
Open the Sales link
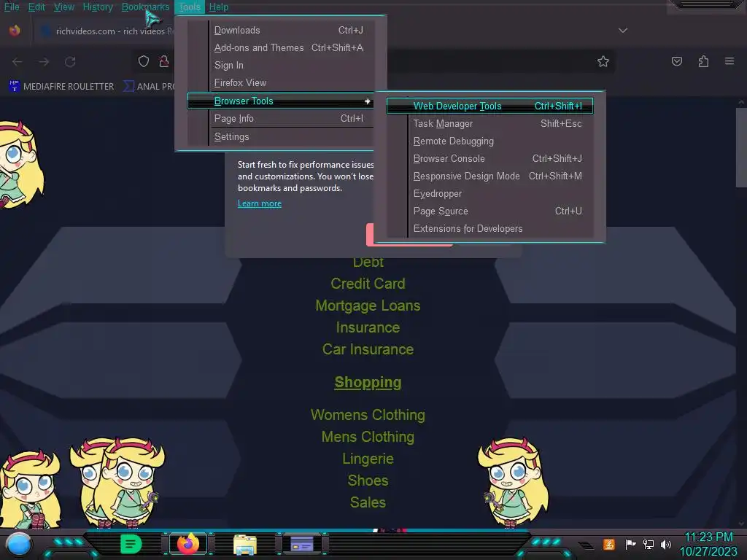[368, 502]
